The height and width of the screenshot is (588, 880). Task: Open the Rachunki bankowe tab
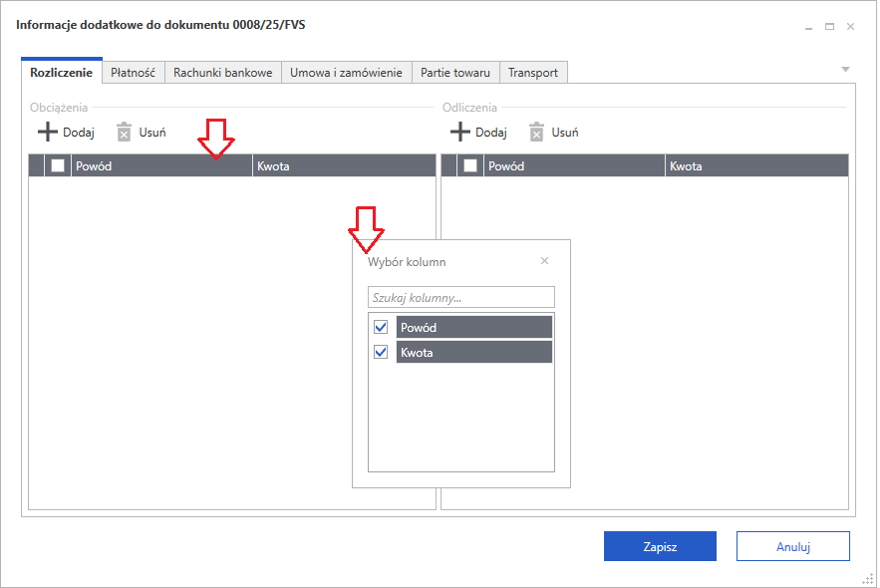click(223, 73)
